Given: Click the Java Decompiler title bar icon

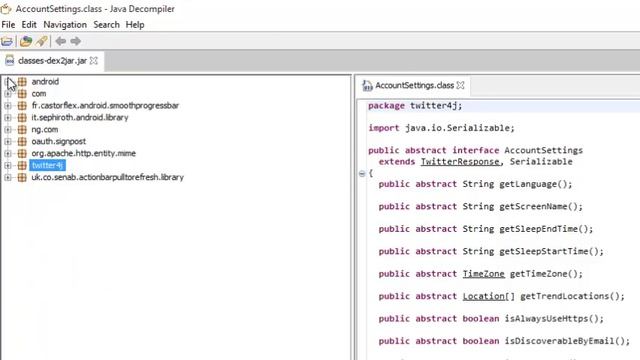Looking at the screenshot, I should 6,9.
